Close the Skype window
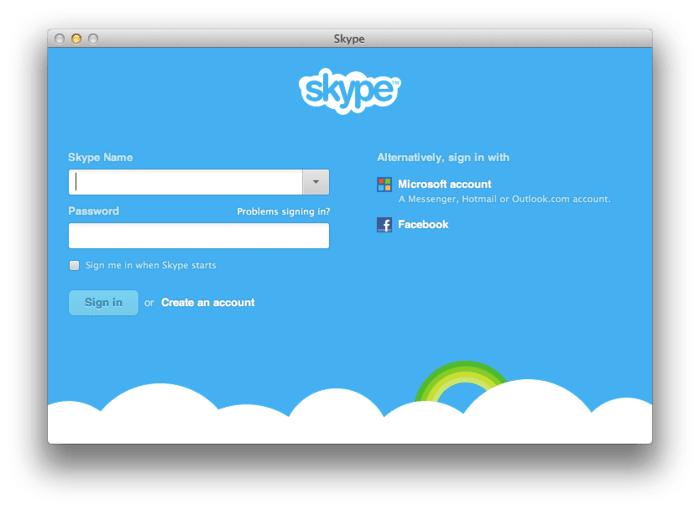The height and width of the screenshot is (510, 700). point(59,39)
